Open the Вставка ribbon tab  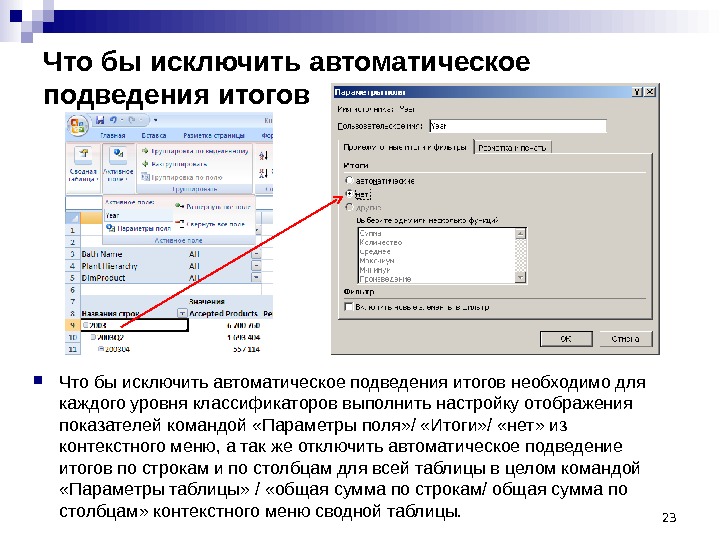click(154, 135)
